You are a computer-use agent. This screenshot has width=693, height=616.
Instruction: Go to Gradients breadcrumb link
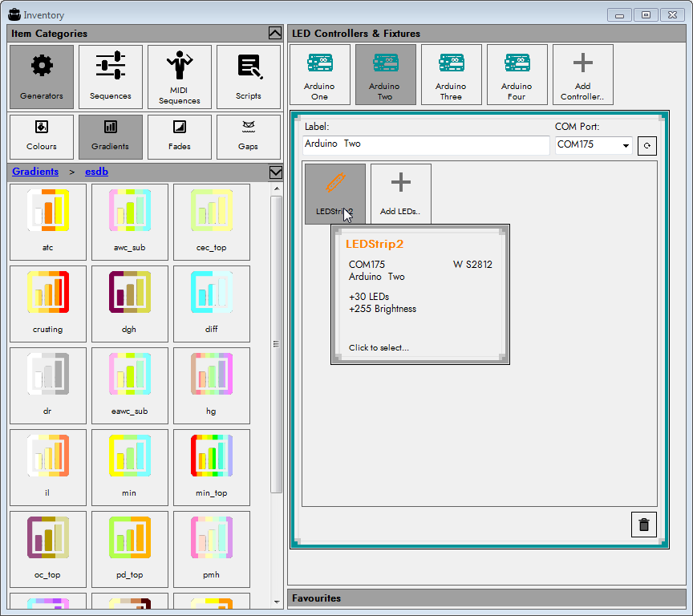[x=35, y=172]
